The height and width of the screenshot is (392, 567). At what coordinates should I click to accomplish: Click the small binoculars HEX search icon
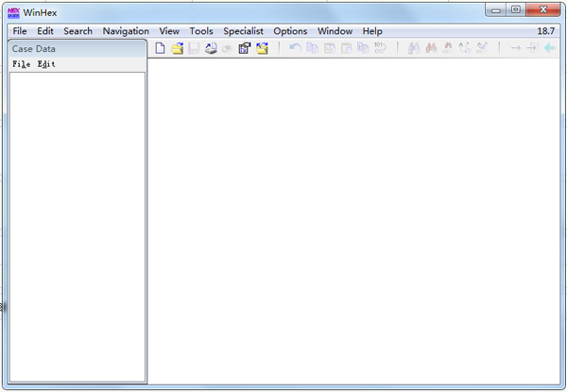point(448,47)
